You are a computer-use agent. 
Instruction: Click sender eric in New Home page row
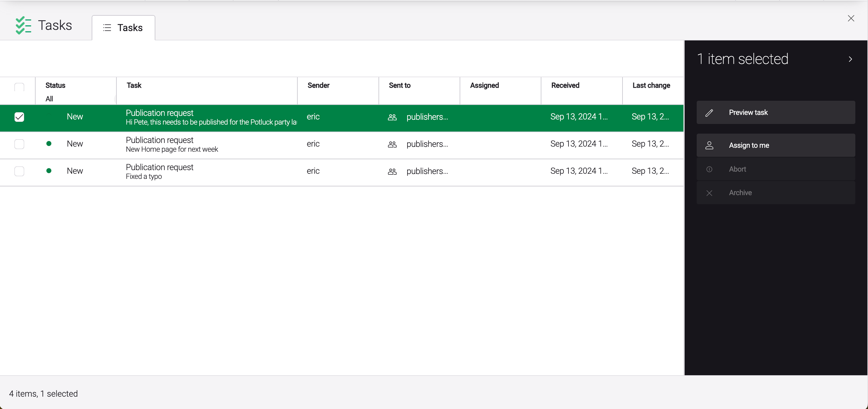(x=313, y=144)
